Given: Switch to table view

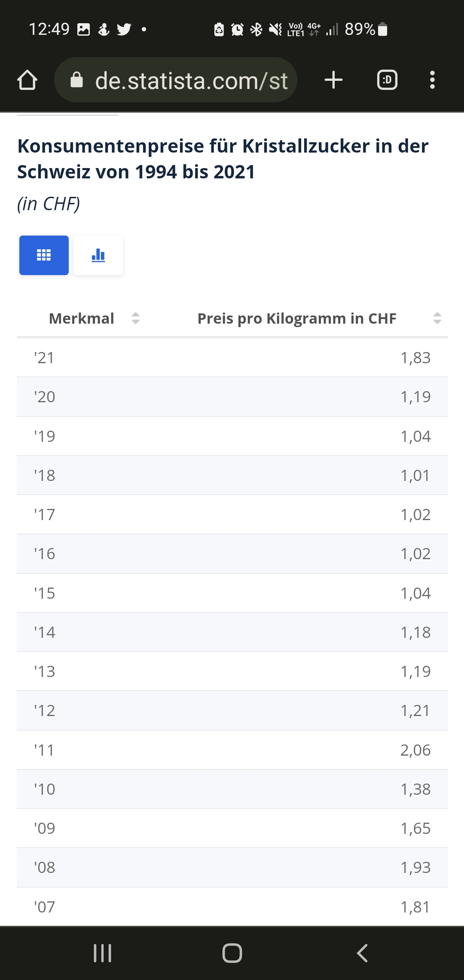Looking at the screenshot, I should pyautogui.click(x=44, y=255).
